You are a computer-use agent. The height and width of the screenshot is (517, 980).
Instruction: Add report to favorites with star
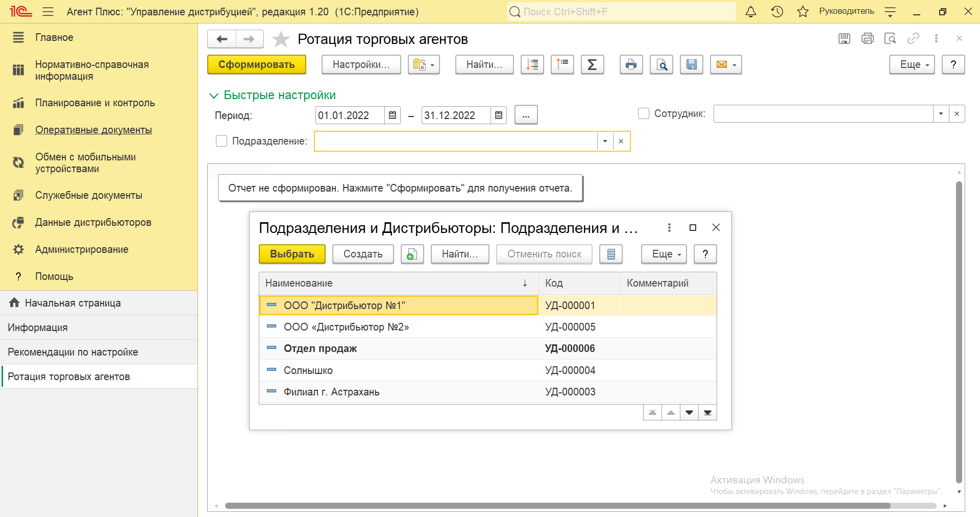[281, 39]
